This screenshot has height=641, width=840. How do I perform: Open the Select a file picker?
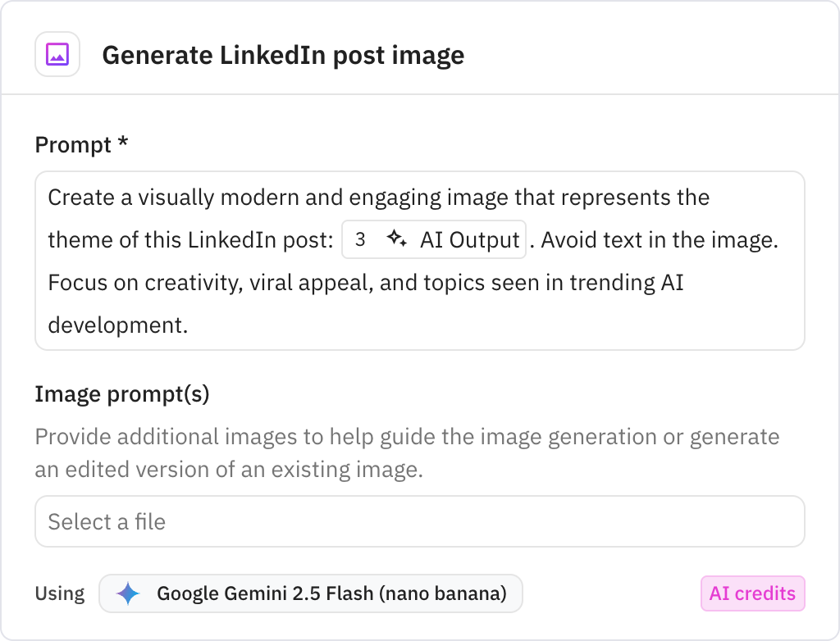(x=420, y=521)
